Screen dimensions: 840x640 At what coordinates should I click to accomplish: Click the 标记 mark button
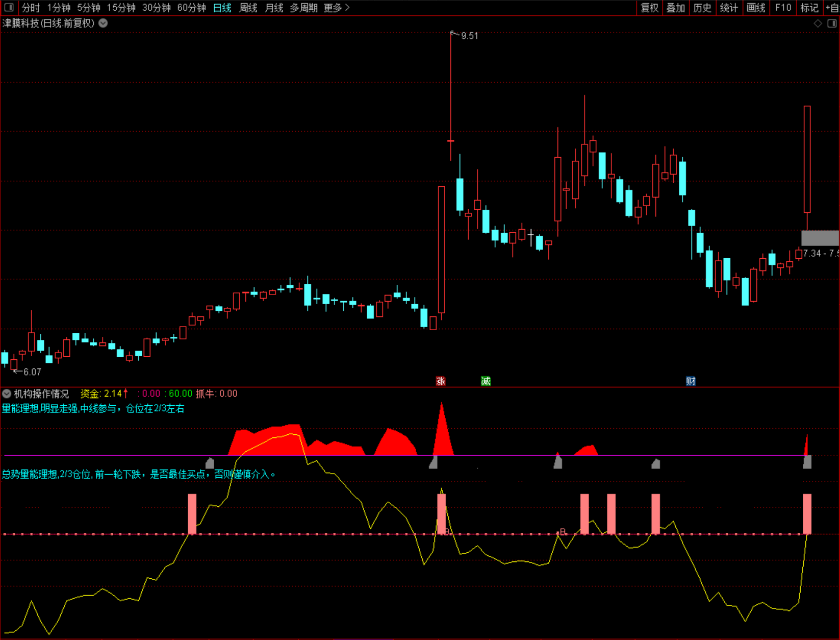pyautogui.click(x=809, y=8)
